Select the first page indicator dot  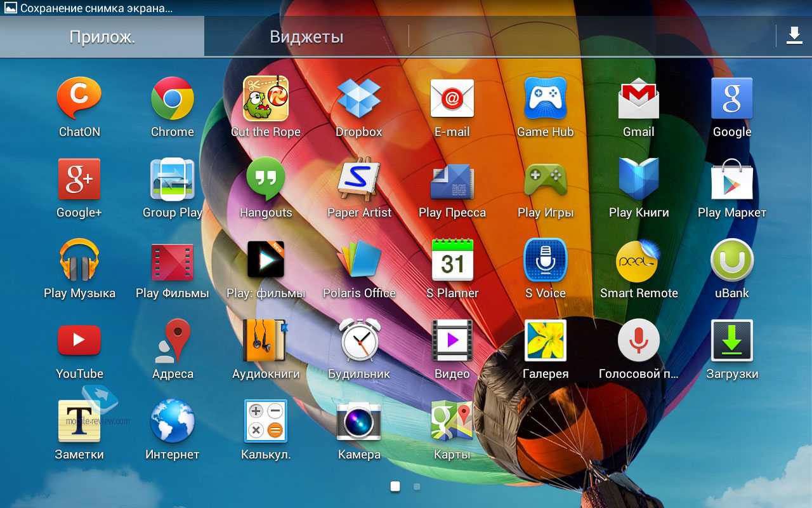(x=395, y=487)
